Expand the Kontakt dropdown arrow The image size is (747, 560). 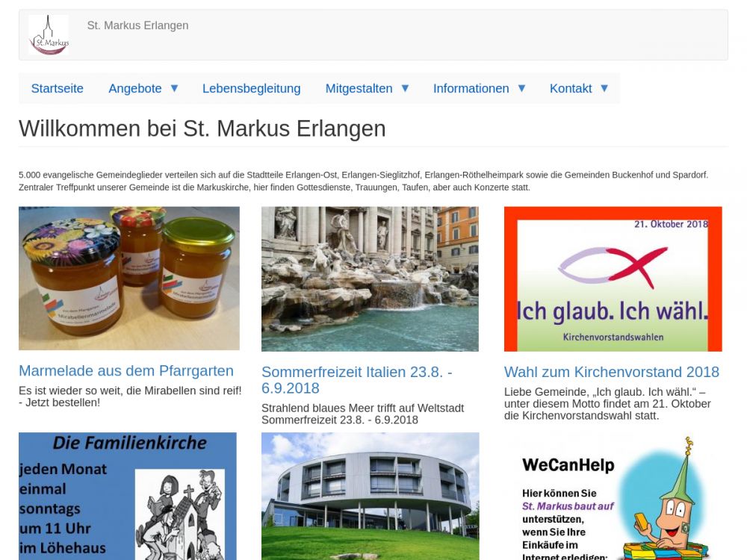pyautogui.click(x=604, y=88)
